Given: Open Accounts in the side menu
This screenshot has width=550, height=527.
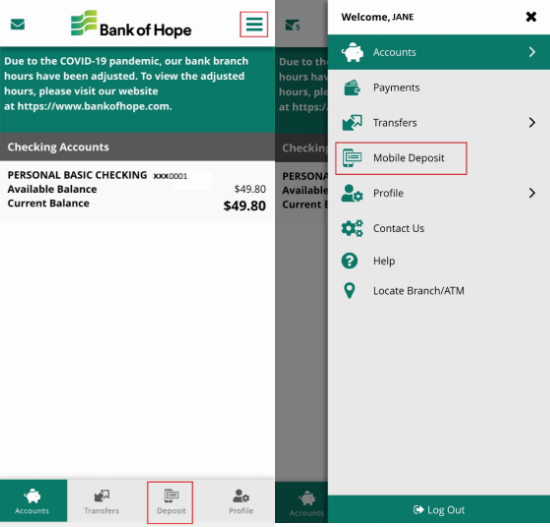Looking at the screenshot, I should 439,52.
